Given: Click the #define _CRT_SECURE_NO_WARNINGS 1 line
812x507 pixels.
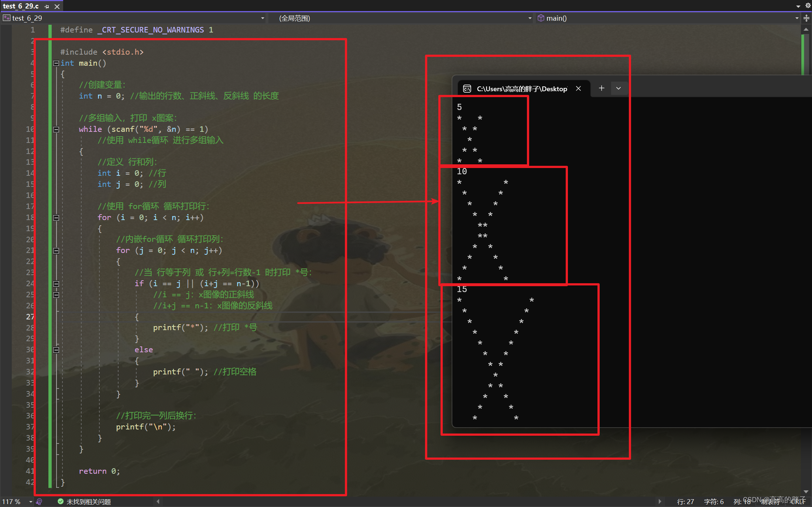Looking at the screenshot, I should point(137,30).
